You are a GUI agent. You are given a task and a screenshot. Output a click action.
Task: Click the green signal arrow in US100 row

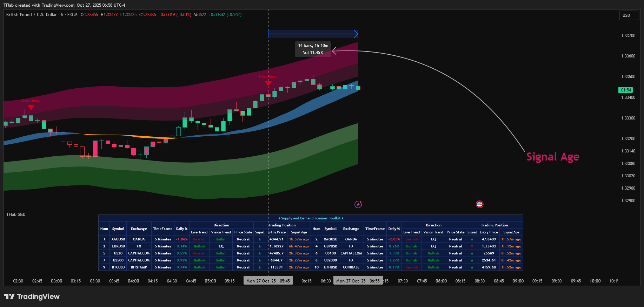click(x=472, y=253)
